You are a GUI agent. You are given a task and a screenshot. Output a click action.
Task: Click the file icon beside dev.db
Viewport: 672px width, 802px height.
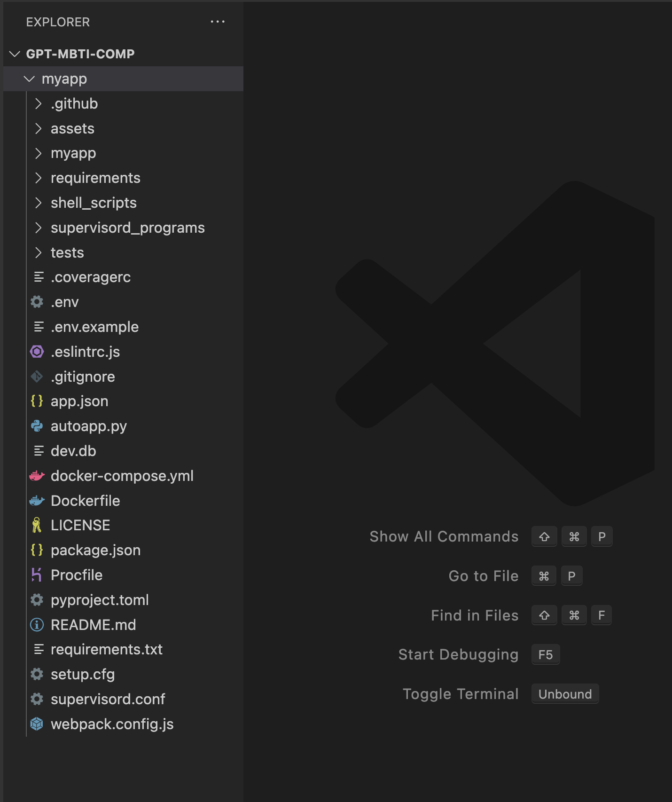tap(39, 451)
